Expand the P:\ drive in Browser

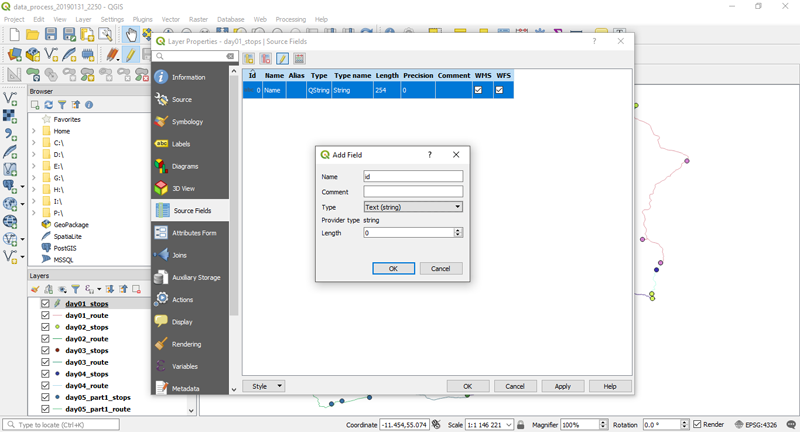coord(34,213)
